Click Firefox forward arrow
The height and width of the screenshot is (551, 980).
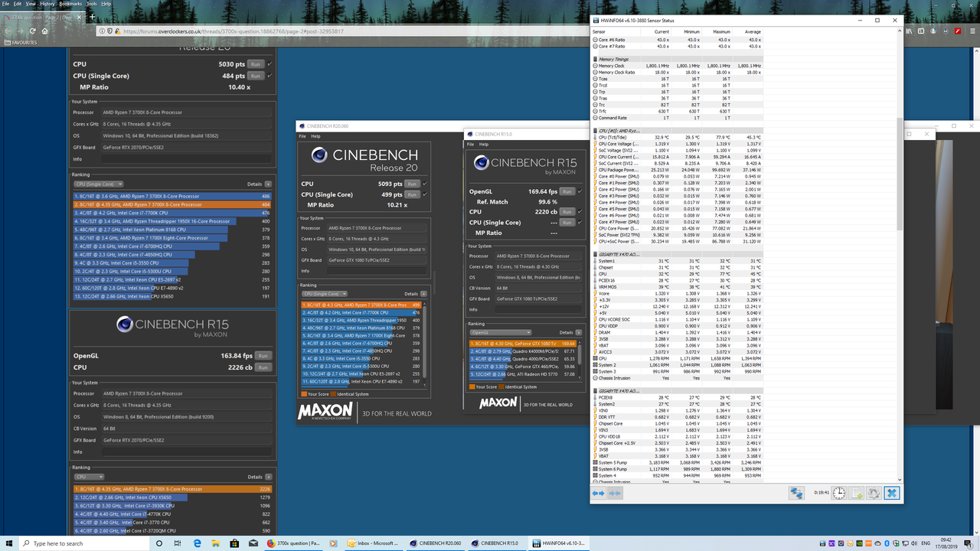pyautogui.click(x=19, y=31)
